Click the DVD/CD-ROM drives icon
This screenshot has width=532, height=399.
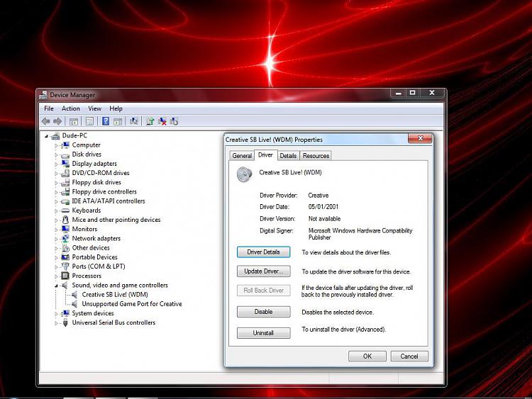point(65,173)
